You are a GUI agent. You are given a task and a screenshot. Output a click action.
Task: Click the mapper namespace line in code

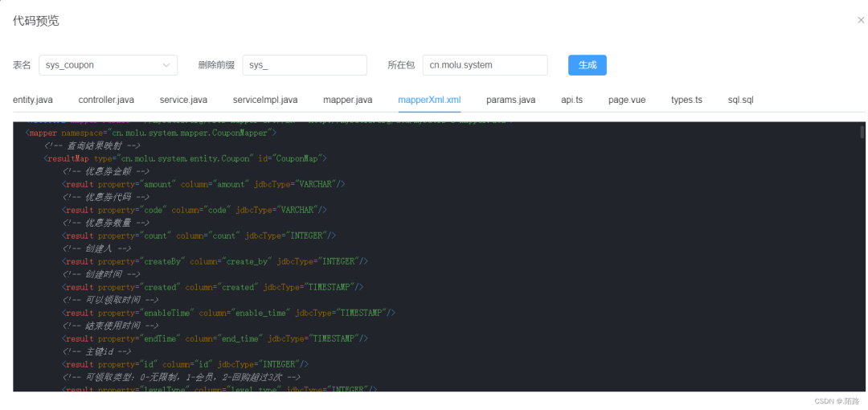[x=150, y=133]
